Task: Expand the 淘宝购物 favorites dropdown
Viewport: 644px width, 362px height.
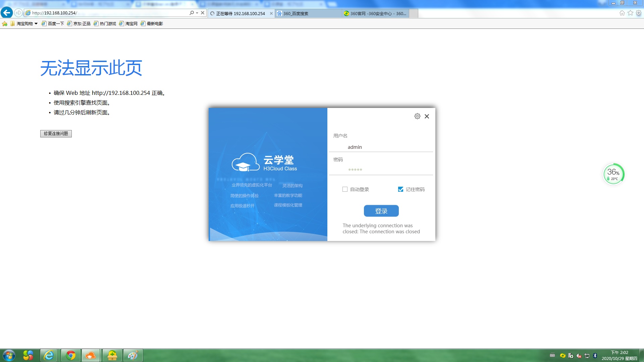Action: pos(36,24)
